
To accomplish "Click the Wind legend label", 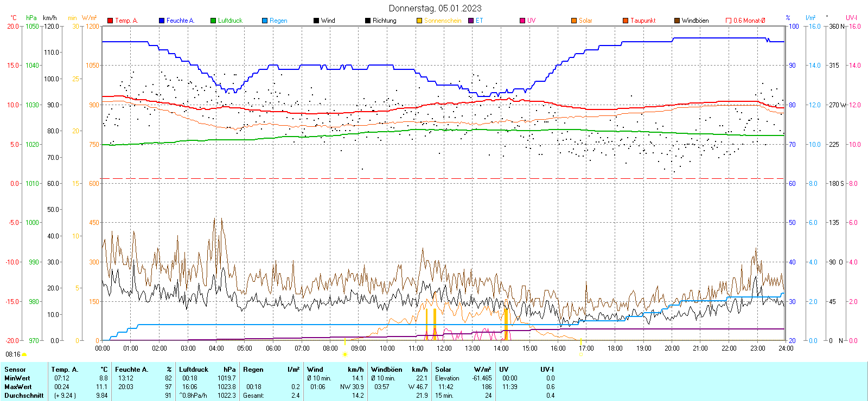I will point(328,21).
